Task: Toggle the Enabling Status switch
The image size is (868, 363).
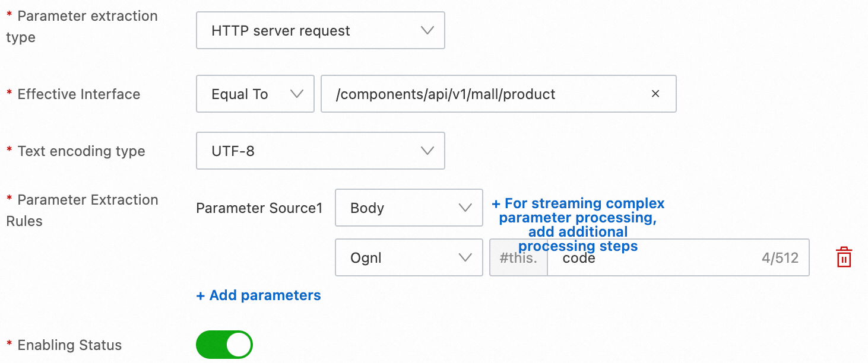Action: coord(224,345)
